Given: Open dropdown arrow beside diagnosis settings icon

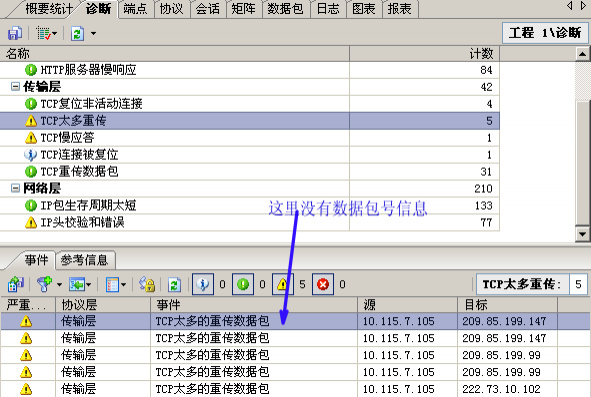Looking at the screenshot, I should point(55,34).
